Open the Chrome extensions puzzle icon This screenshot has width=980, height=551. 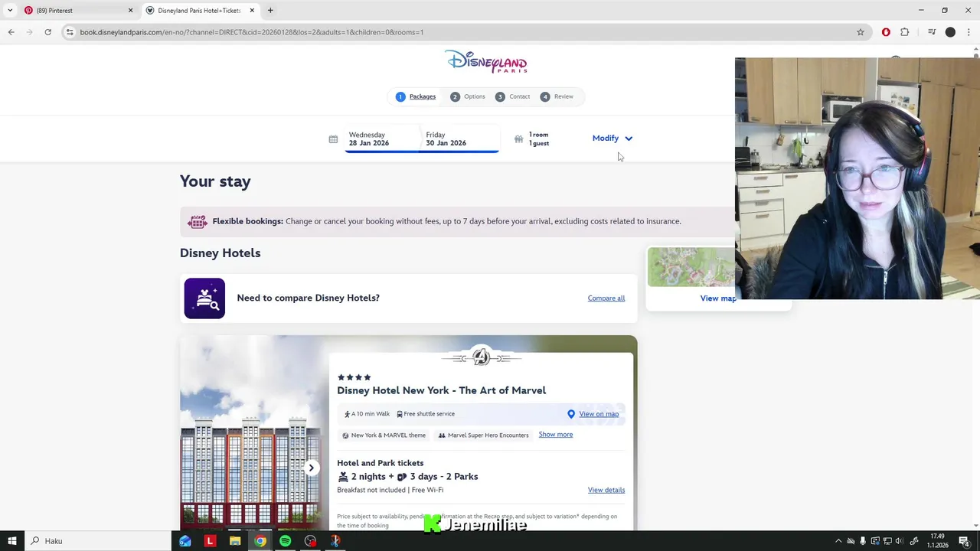[x=905, y=32]
